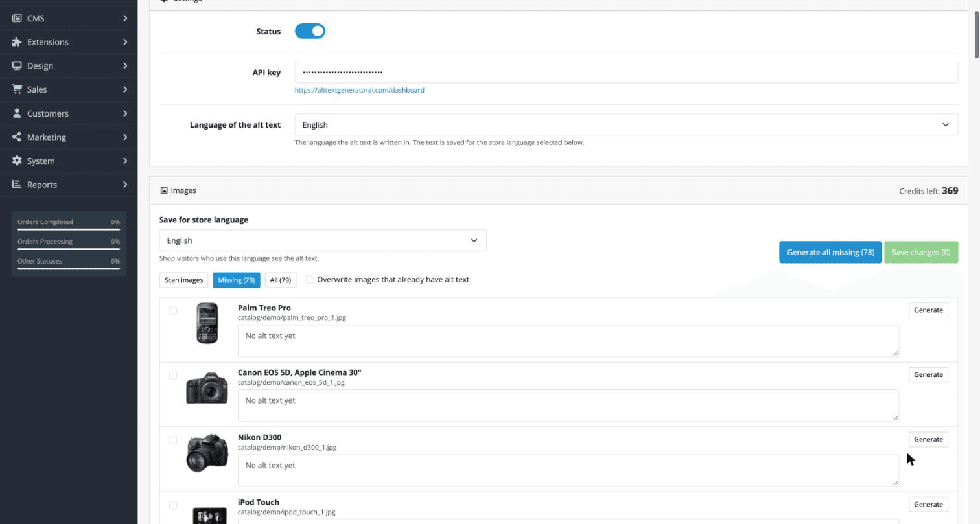Open the Customers sidebar menu item
The image size is (980, 524).
[x=69, y=113]
